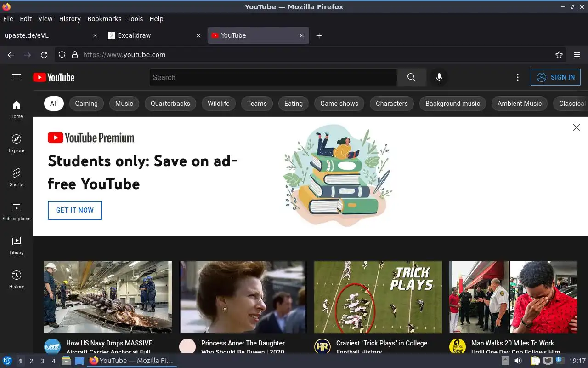Screen dimensions: 588x368
Task: Click the YouTube logo
Action: pyautogui.click(x=54, y=77)
